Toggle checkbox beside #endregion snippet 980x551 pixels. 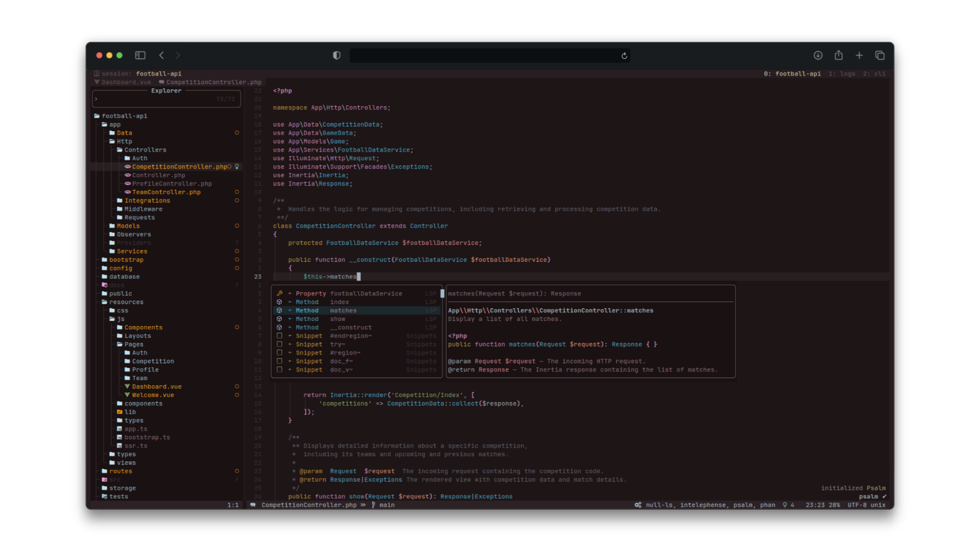(279, 336)
